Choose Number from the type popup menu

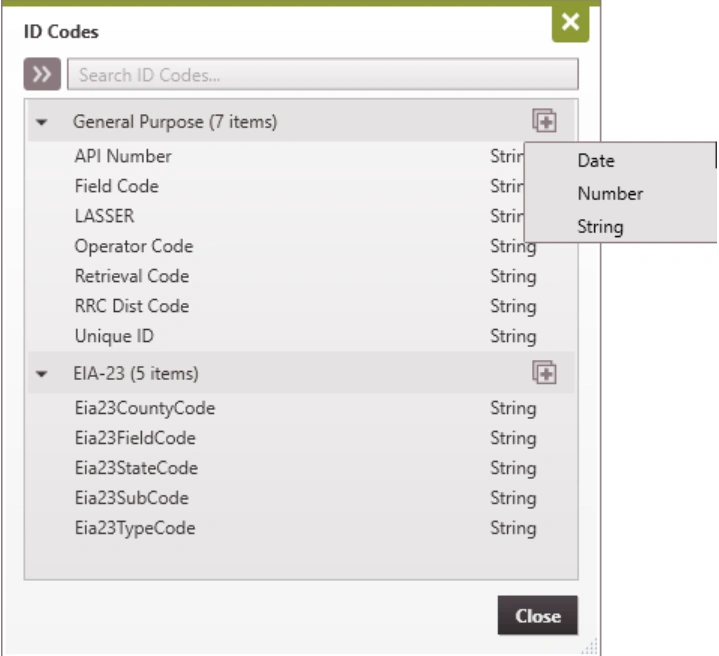[x=609, y=193]
